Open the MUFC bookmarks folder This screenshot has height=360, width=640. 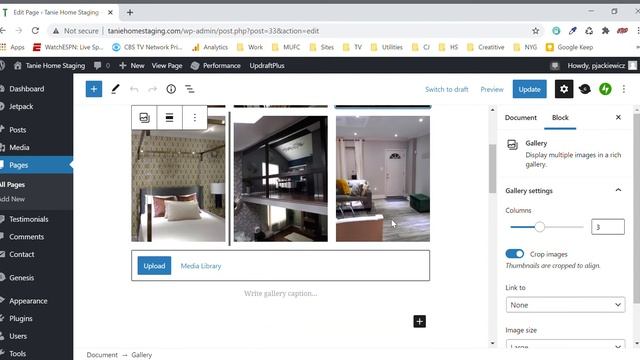[286, 47]
